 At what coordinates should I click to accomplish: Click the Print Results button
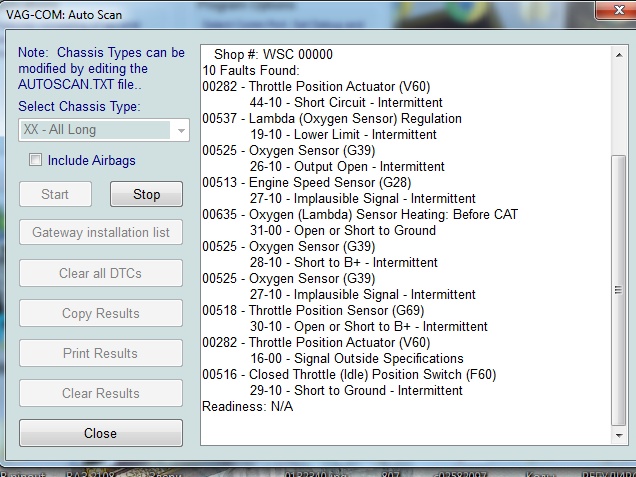tap(101, 353)
